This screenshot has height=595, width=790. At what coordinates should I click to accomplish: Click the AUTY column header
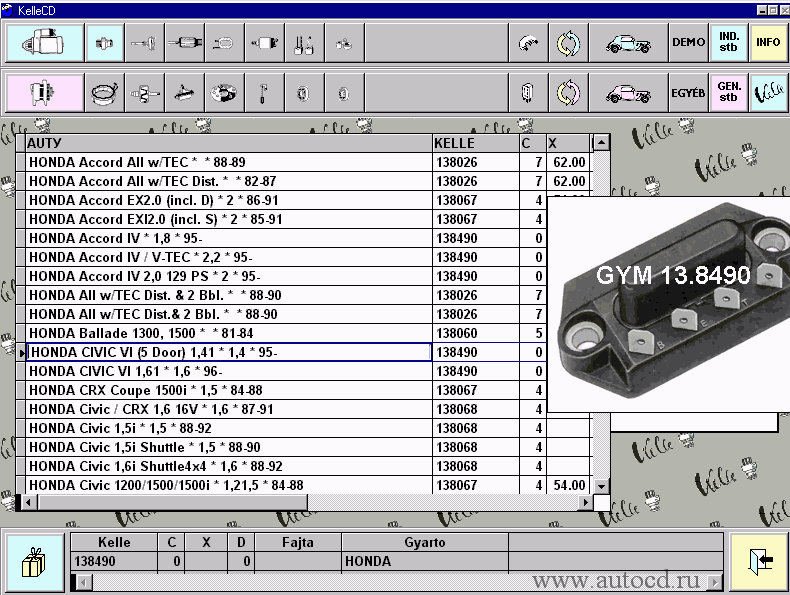point(229,143)
